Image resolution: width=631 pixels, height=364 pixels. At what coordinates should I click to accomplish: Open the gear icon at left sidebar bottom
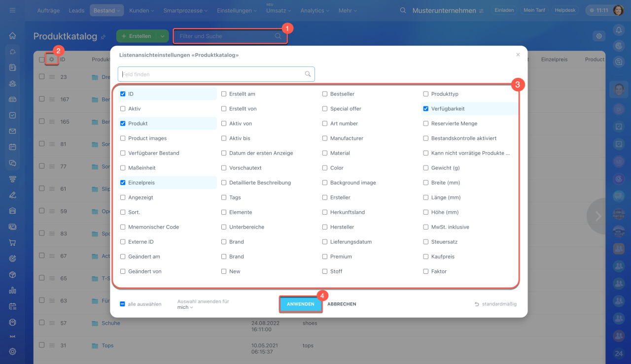(13, 351)
